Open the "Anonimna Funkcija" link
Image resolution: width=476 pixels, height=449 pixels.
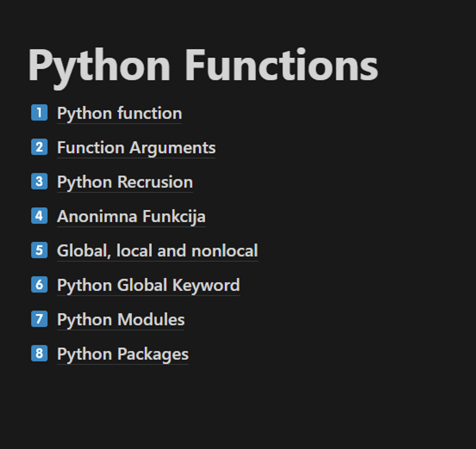pyautogui.click(x=131, y=217)
